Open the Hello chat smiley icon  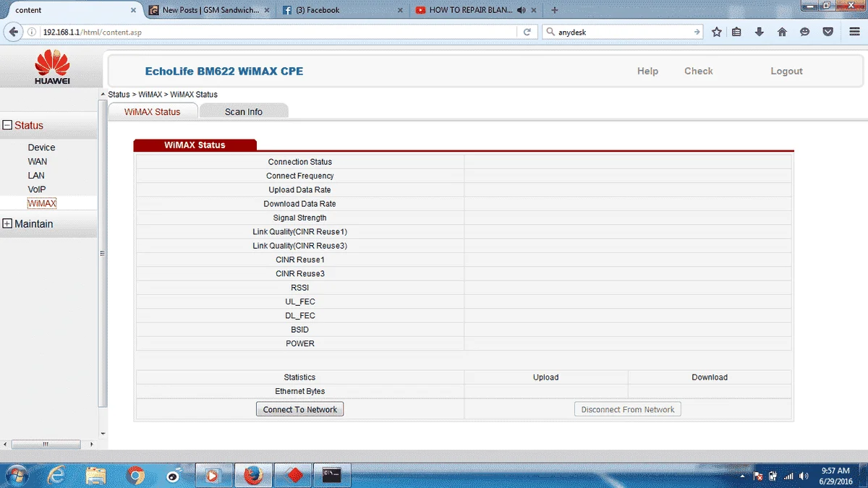[805, 32]
